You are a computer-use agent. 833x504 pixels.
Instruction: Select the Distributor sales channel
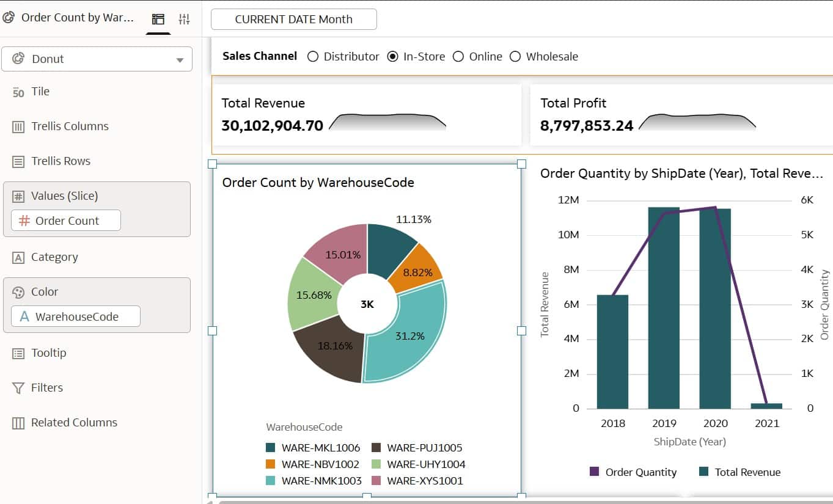point(313,56)
